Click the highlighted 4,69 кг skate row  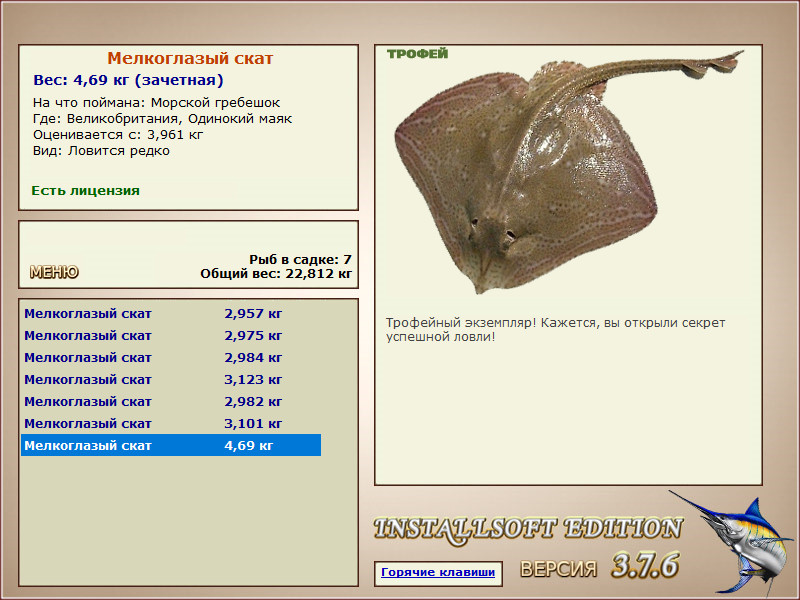[171, 445]
